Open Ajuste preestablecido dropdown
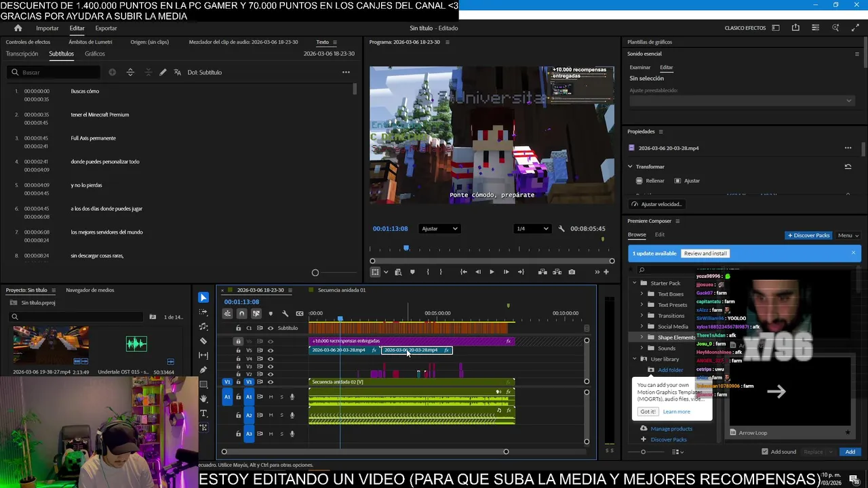 (x=741, y=101)
